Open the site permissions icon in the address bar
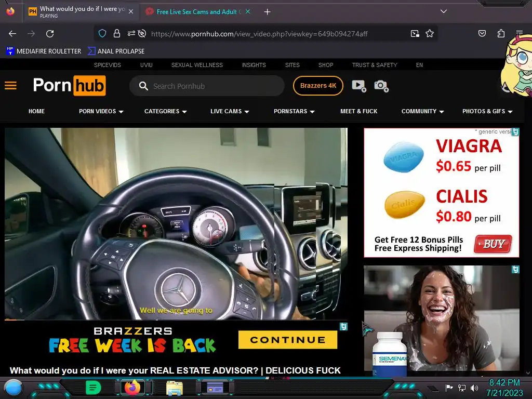 (131, 33)
